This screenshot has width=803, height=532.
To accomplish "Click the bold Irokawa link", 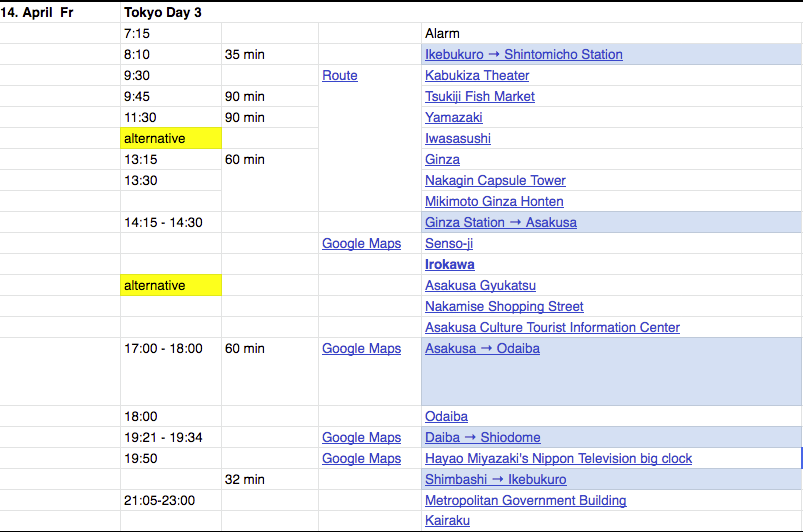I will (450, 265).
